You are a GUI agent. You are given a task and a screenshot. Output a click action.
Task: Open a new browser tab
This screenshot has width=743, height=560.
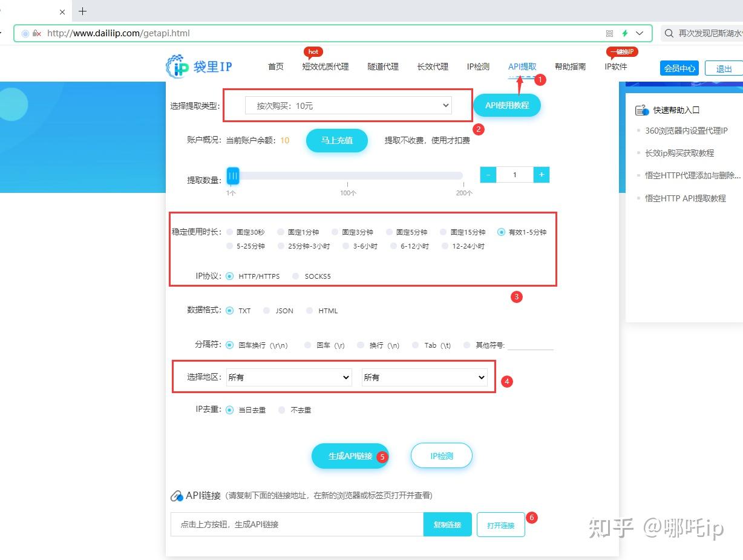pos(83,11)
